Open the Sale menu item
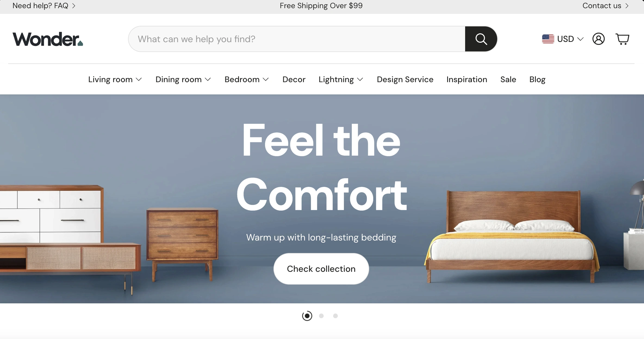Viewport: 644px width, 339px height. [508, 79]
